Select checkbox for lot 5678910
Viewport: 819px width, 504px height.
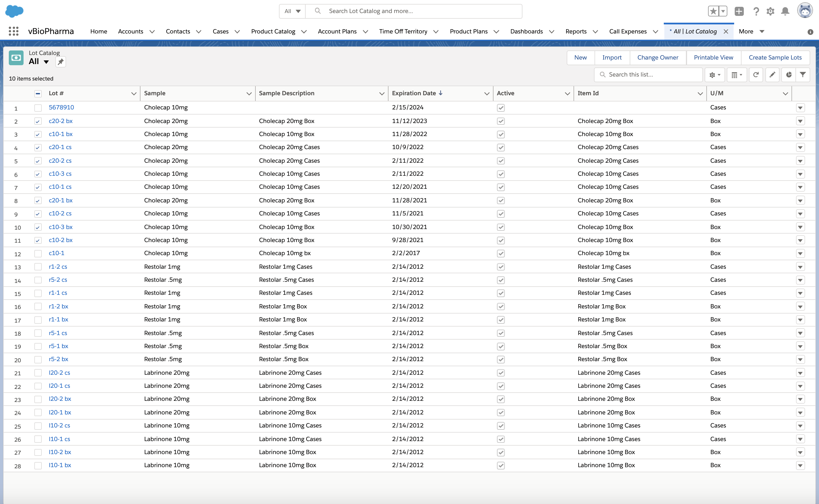click(38, 108)
